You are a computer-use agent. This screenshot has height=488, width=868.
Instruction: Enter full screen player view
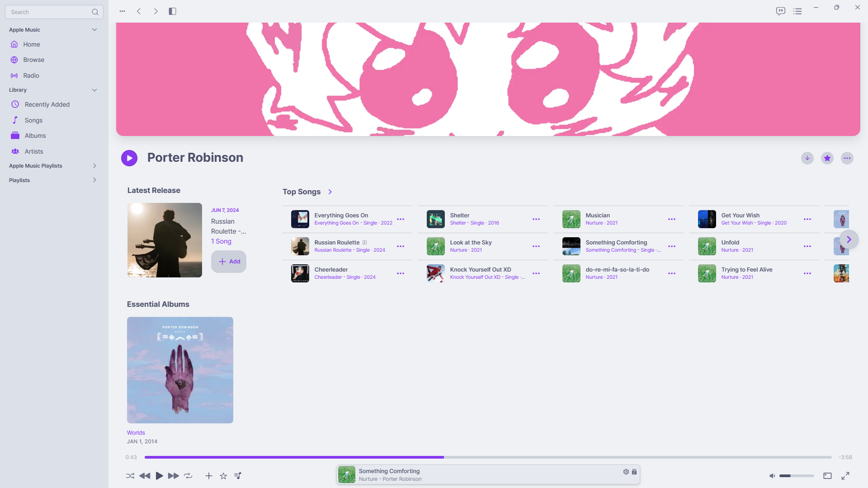pyautogui.click(x=845, y=476)
